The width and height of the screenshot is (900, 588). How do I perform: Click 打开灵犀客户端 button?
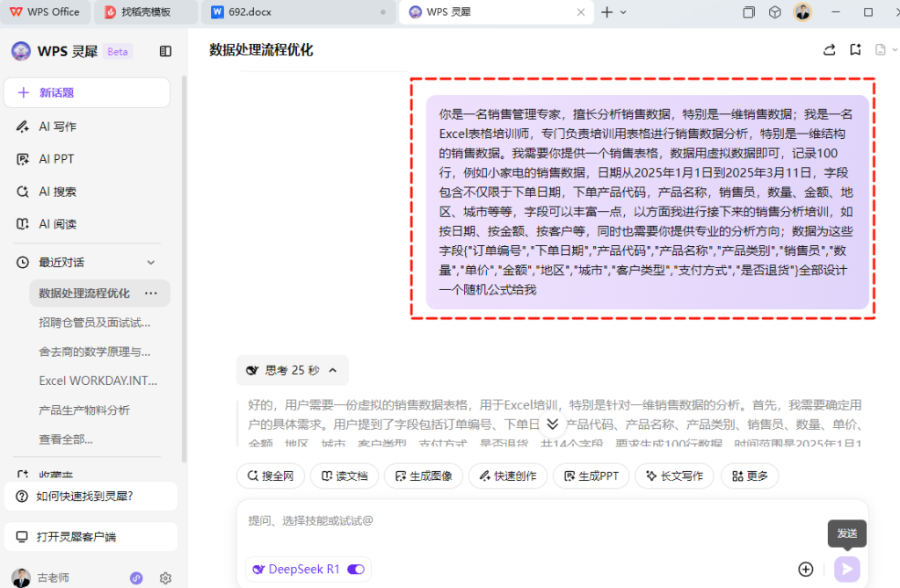[91, 537]
